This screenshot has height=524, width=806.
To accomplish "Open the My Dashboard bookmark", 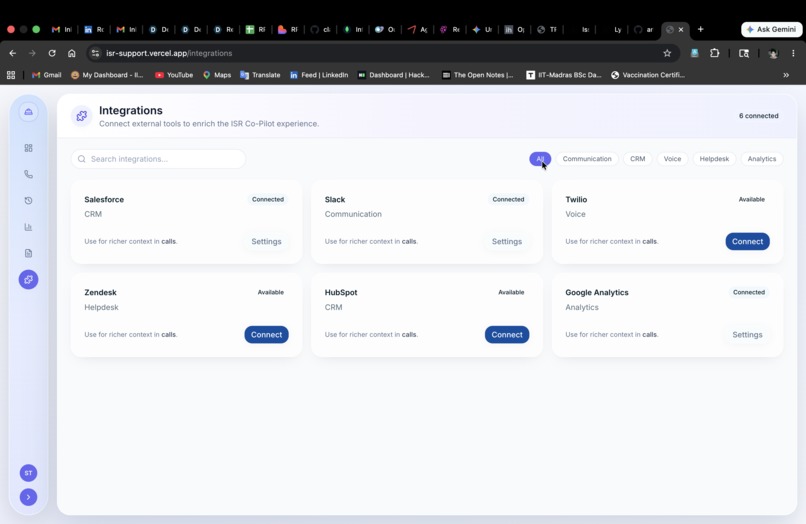I will 107,75.
